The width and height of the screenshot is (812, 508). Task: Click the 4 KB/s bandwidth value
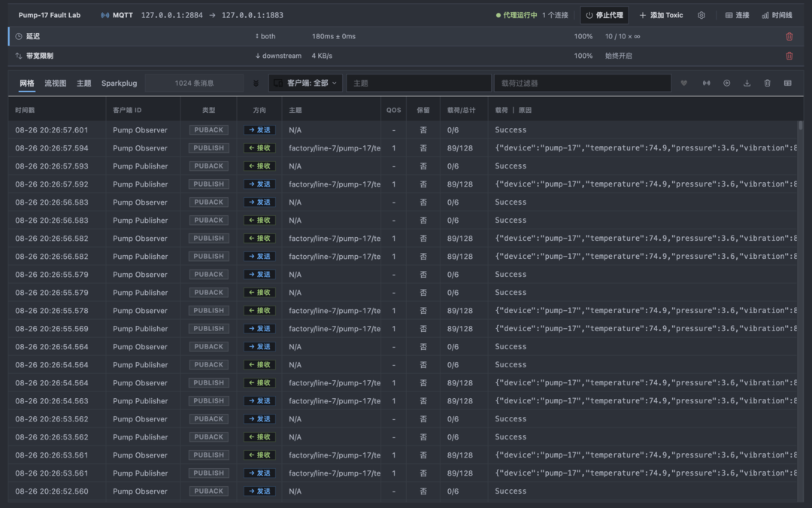[x=322, y=56]
